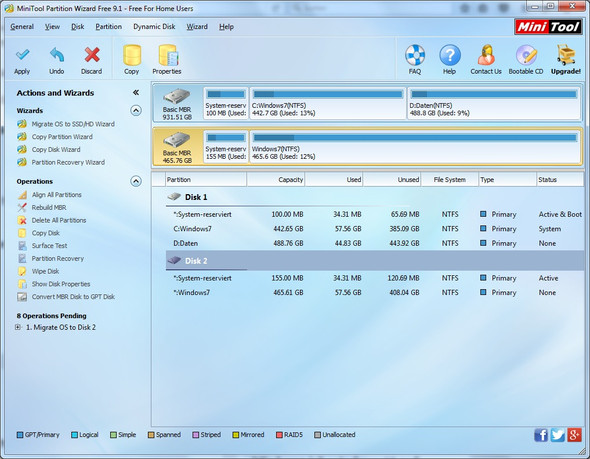Launch the Bootable CD tool
The image size is (590, 459).
(526, 60)
